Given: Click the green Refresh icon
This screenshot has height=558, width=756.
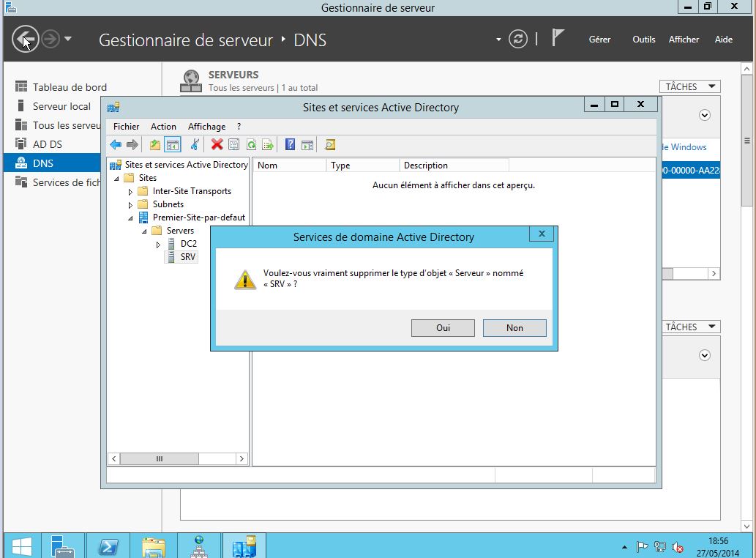Looking at the screenshot, I should [251, 145].
